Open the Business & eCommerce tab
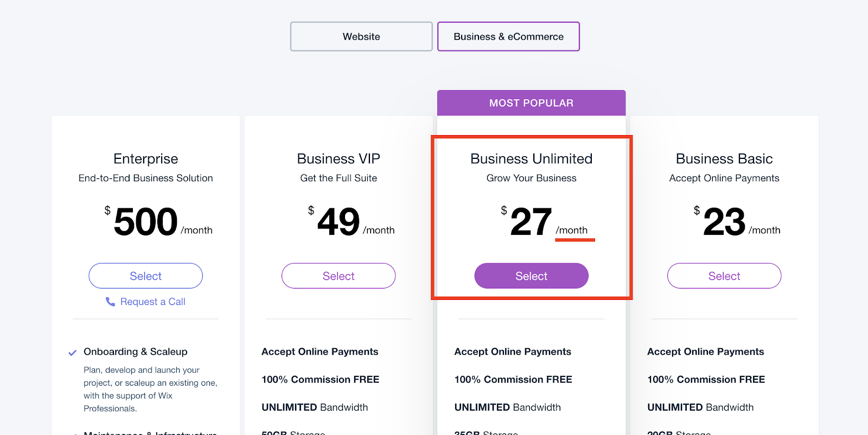The height and width of the screenshot is (435, 868). pyautogui.click(x=508, y=36)
